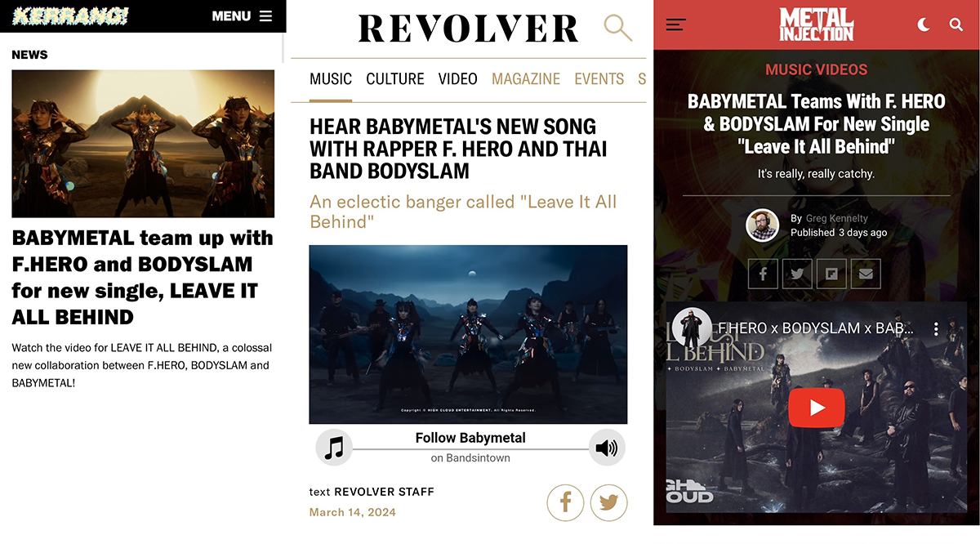980x544 pixels.
Task: Click Kerrang BABYMETAL article thumbnail image
Action: (143, 143)
